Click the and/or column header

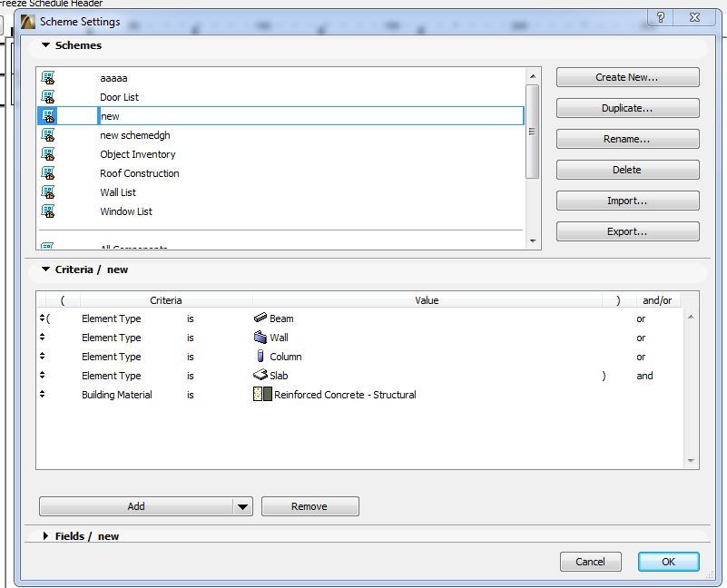coord(657,300)
